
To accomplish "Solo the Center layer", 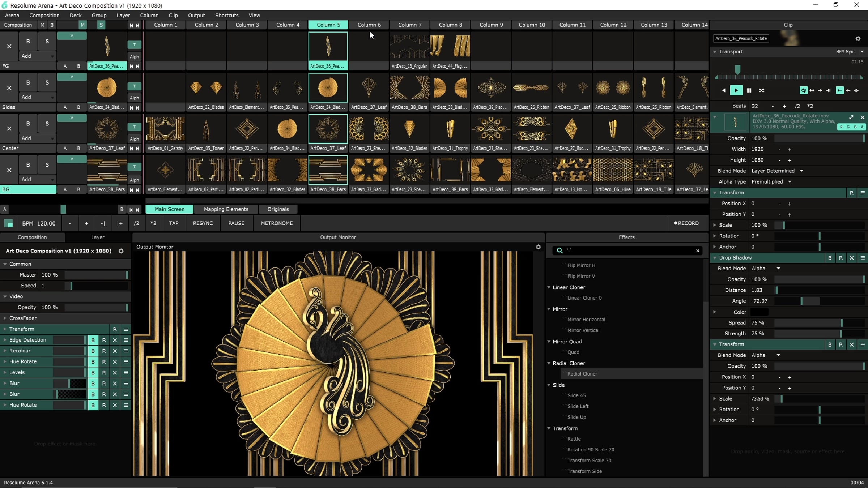I will [47, 124].
